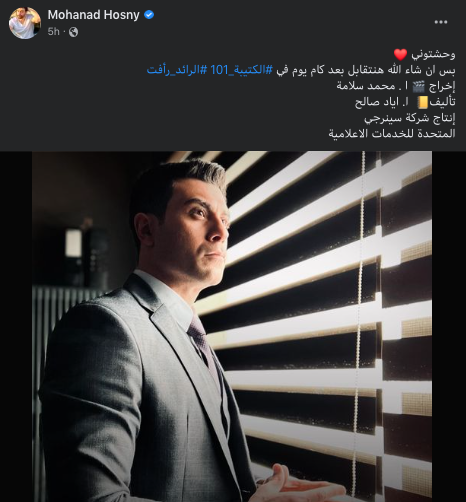Click the blinds pull cord in photo

pos(361,327)
